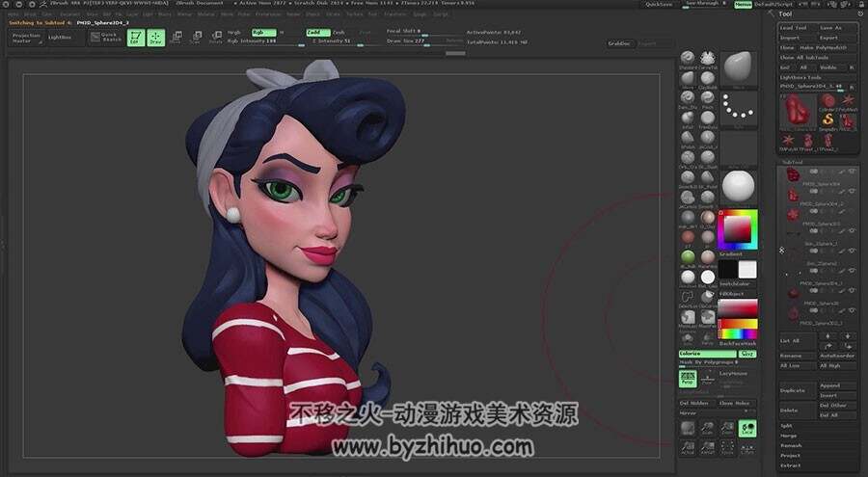868x477 pixels.
Task: Open the current brush thumbnail picker
Action: [739, 69]
